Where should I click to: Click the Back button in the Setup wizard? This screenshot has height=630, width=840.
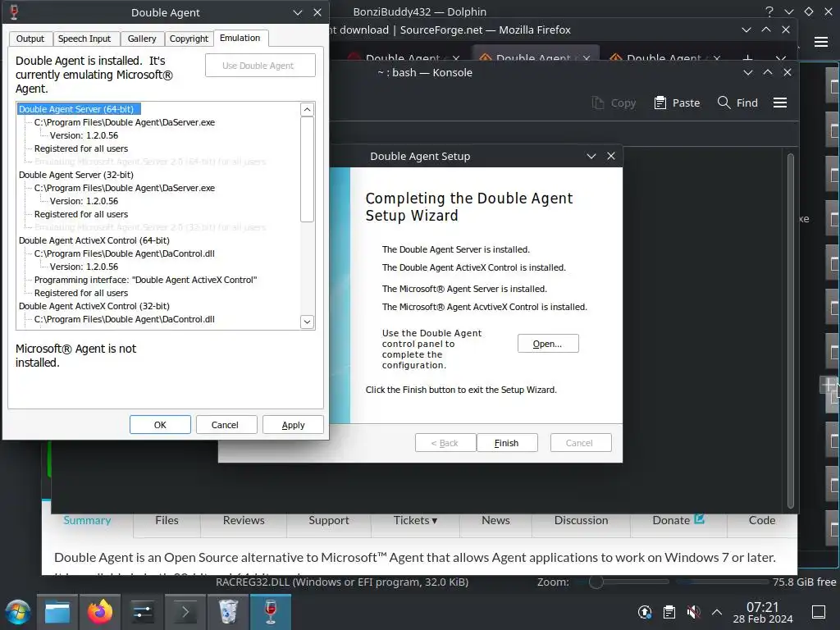click(x=445, y=443)
